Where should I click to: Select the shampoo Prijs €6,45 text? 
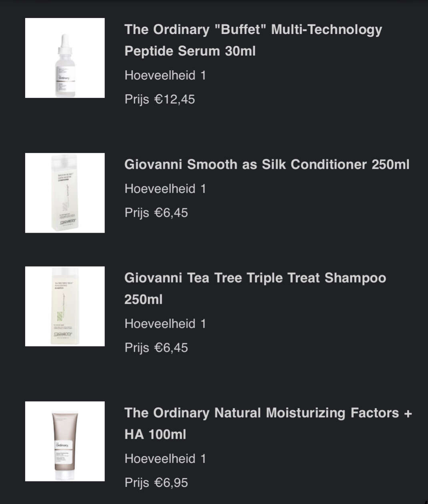tap(156, 348)
